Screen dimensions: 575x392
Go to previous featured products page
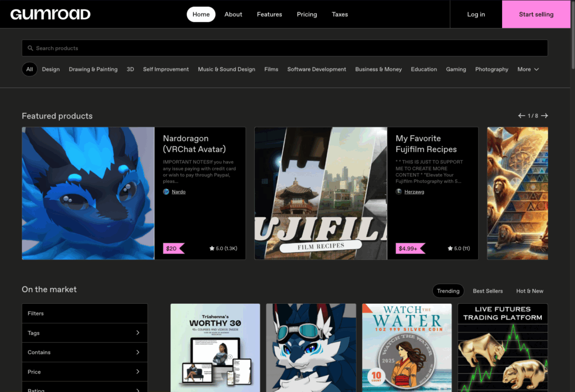(521, 116)
